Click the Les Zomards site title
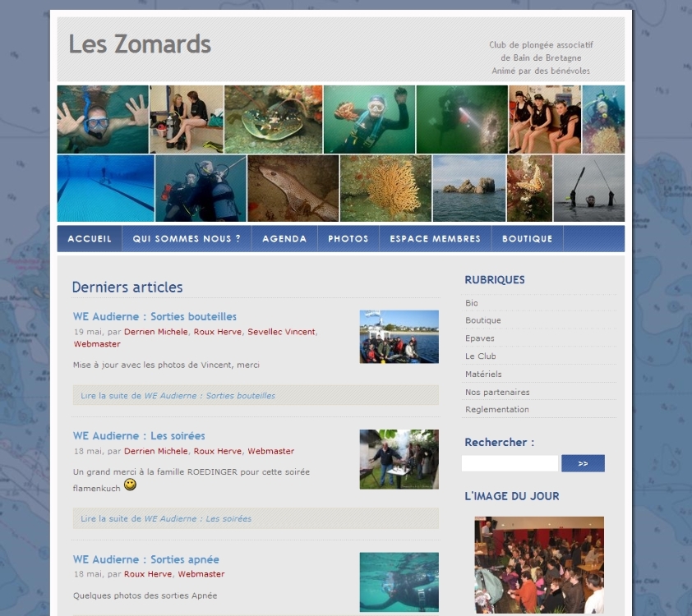 point(140,44)
